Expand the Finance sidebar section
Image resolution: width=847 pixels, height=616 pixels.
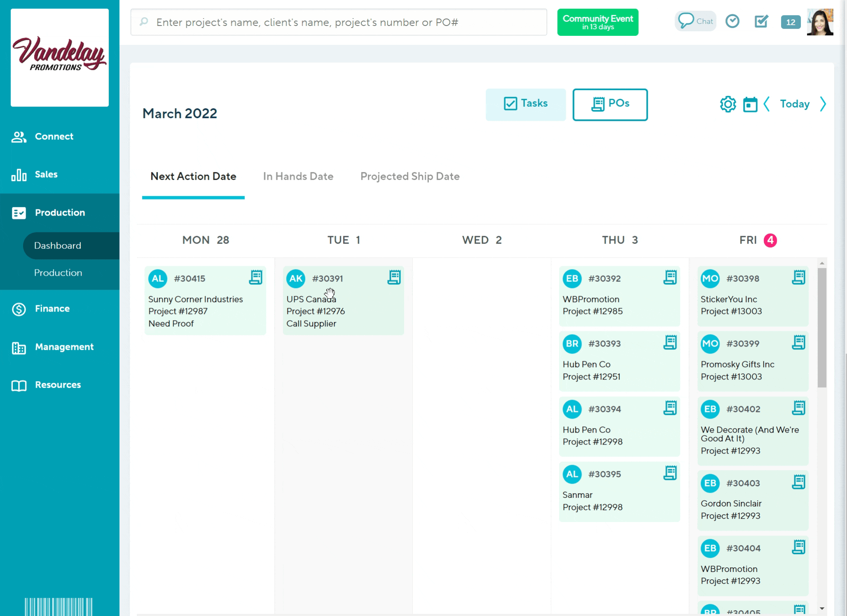click(x=52, y=309)
